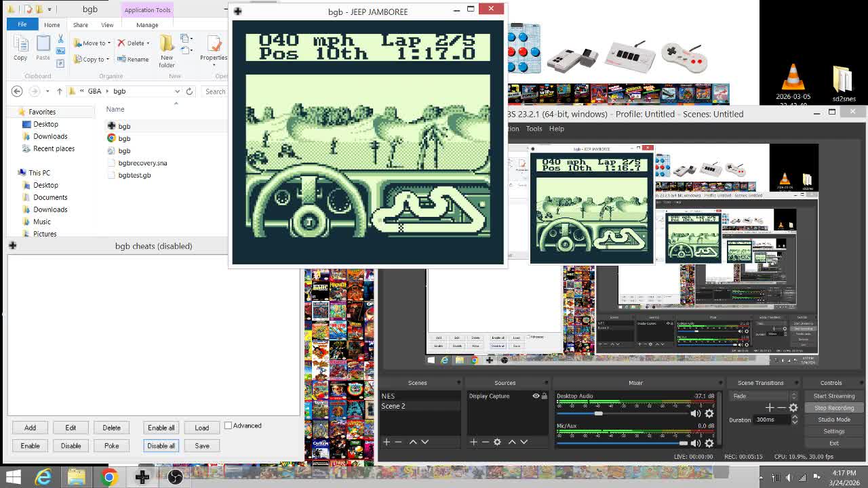
Task: Open the Fade transition combo box
Action: point(763,396)
